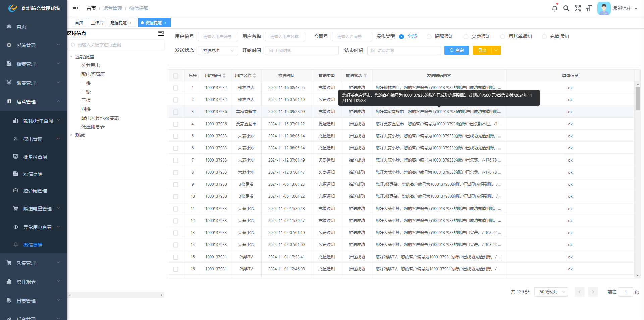
Task: Expand the 测试 tree node
Action: tap(71, 135)
